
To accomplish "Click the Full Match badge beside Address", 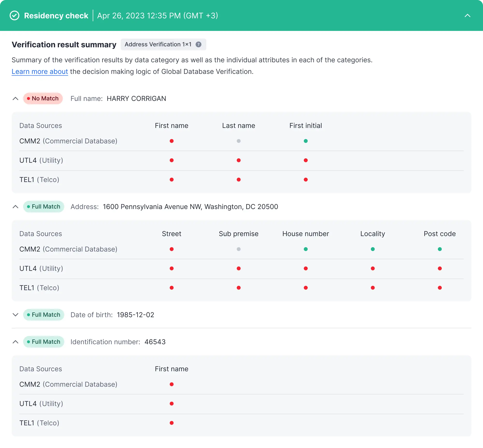I will coord(44,207).
